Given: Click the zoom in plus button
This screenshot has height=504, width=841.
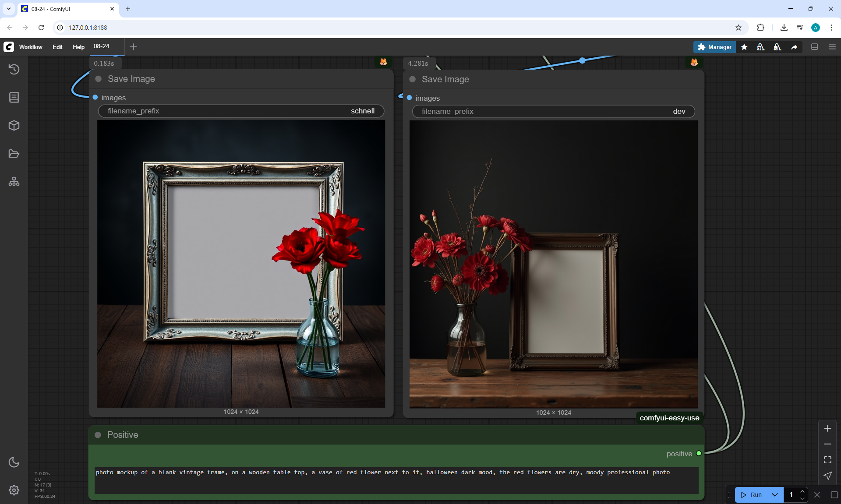Looking at the screenshot, I should [x=827, y=428].
